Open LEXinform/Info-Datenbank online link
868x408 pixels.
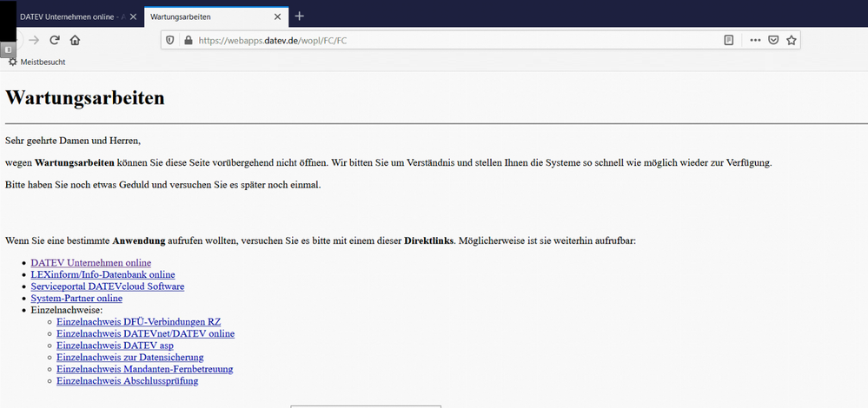103,274
